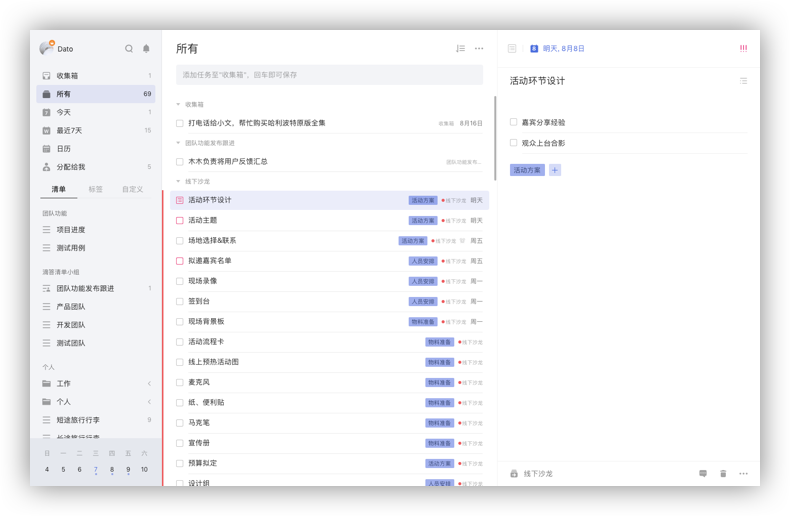Click the notification bell icon

(146, 48)
